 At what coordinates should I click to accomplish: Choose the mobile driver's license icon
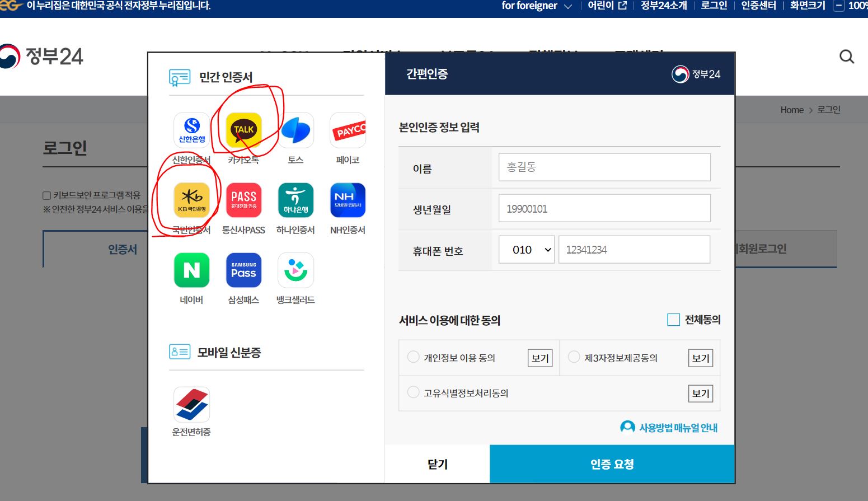point(191,405)
